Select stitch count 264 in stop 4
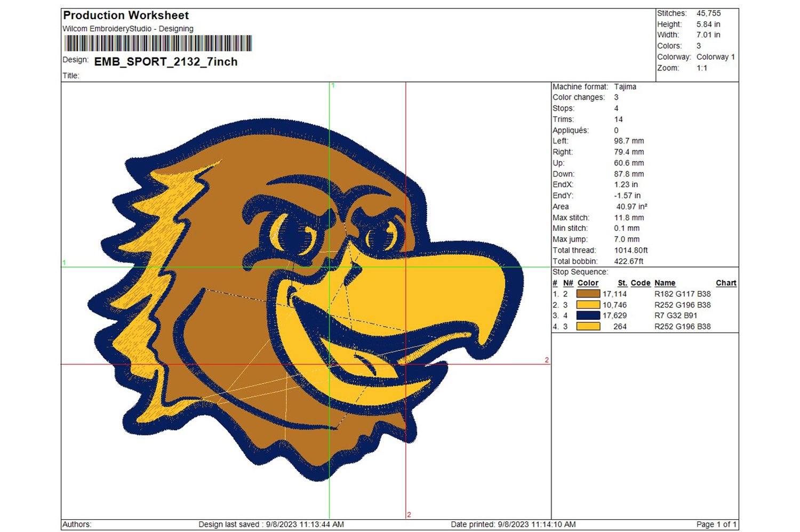 620,327
